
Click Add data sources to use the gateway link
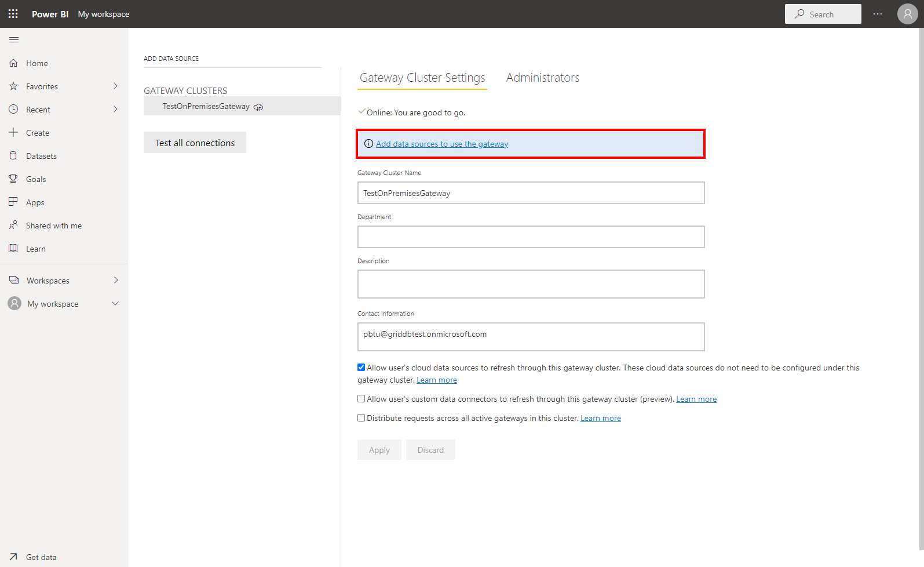coord(441,144)
